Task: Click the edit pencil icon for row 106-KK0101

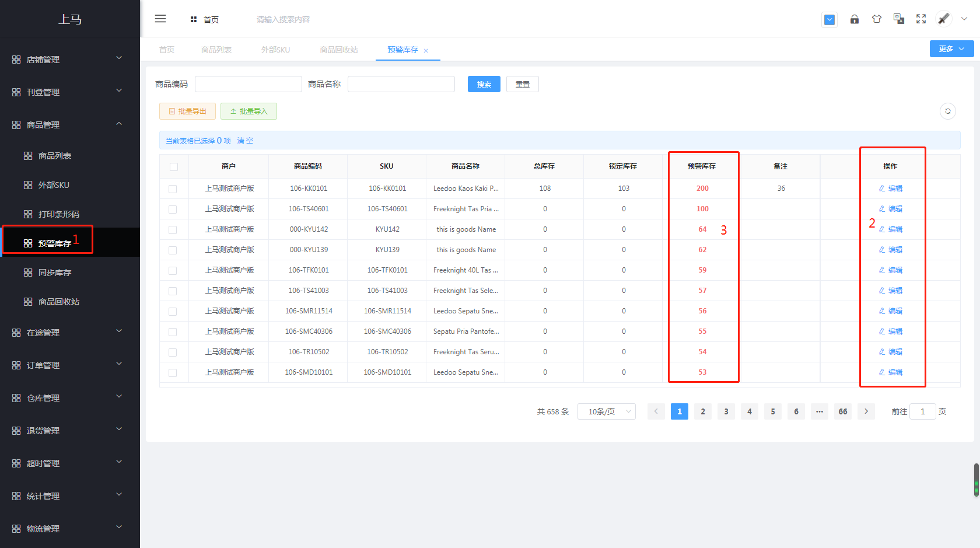Action: pos(882,189)
